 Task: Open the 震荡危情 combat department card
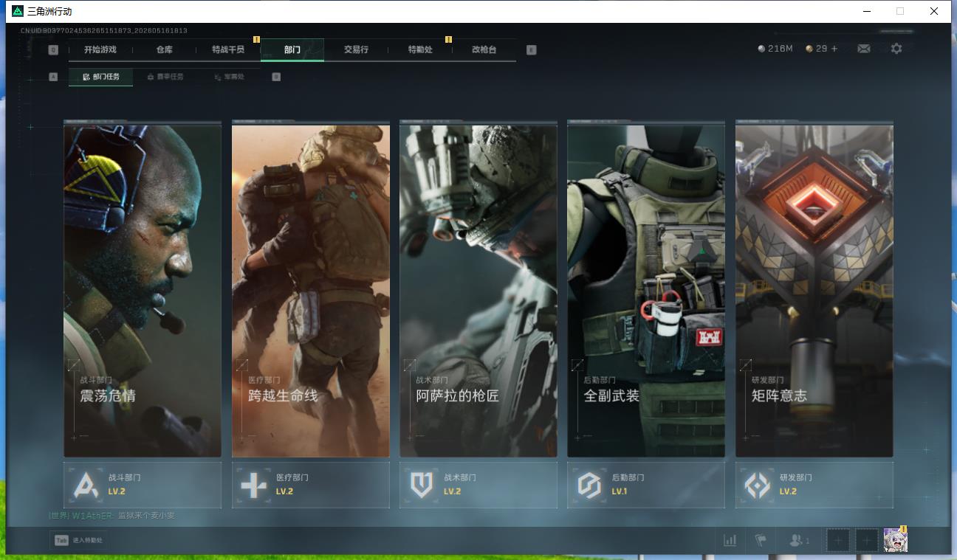pyautogui.click(x=143, y=291)
